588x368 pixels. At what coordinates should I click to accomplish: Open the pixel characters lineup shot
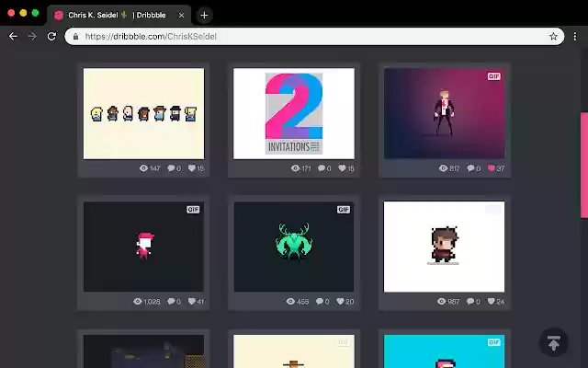click(143, 113)
